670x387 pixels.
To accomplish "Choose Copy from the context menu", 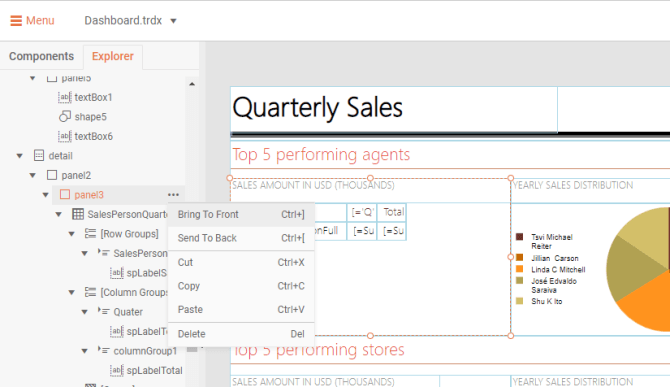I will 241,286.
